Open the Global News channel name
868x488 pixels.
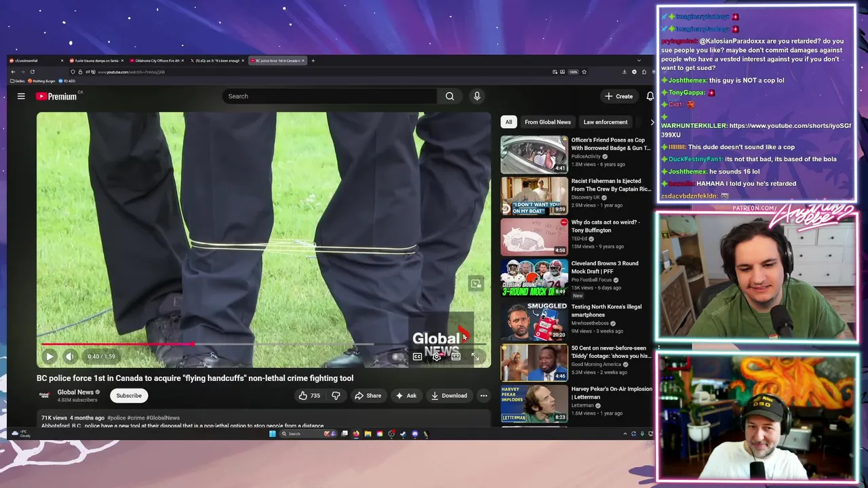(x=75, y=392)
